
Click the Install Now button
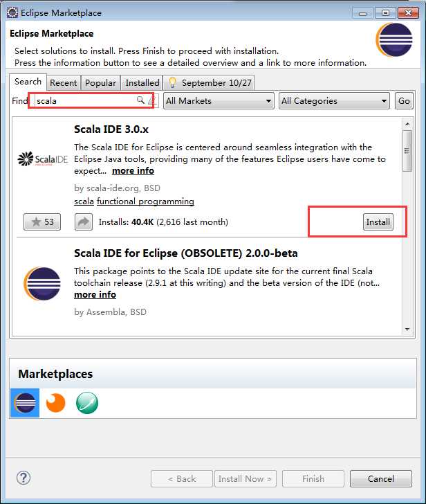[246, 478]
